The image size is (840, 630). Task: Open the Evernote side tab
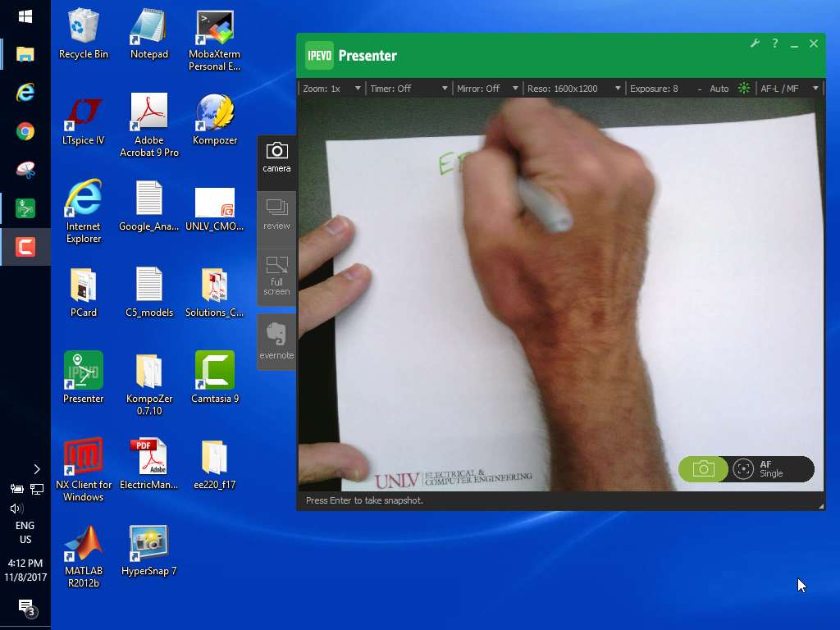pos(276,342)
